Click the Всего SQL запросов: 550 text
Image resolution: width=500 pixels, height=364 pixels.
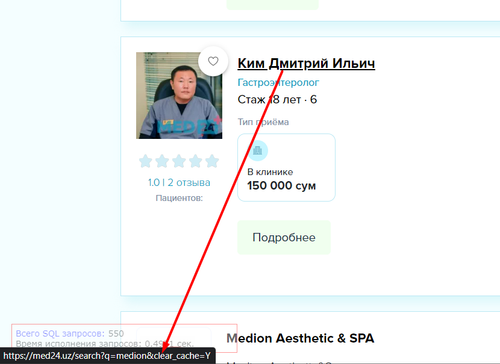pyautogui.click(x=70, y=333)
